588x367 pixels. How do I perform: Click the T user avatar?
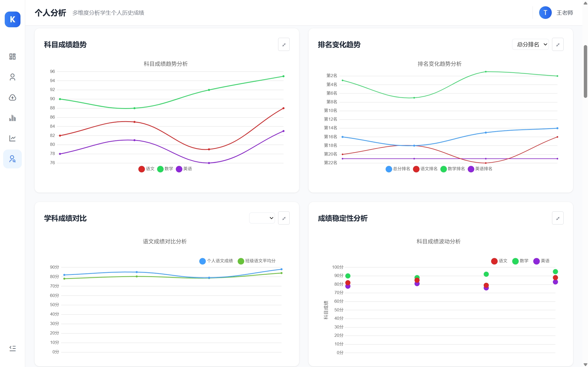[545, 13]
